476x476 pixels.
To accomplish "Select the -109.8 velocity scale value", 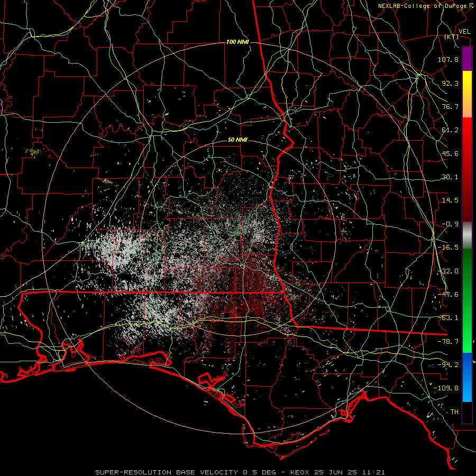I will 446,388.
